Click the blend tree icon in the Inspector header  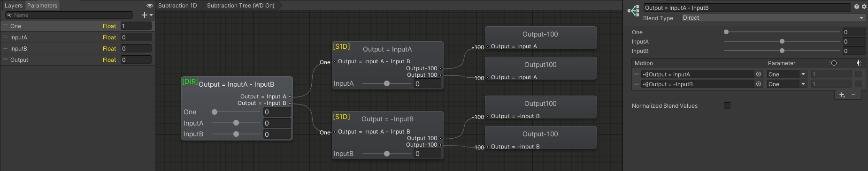(x=633, y=11)
